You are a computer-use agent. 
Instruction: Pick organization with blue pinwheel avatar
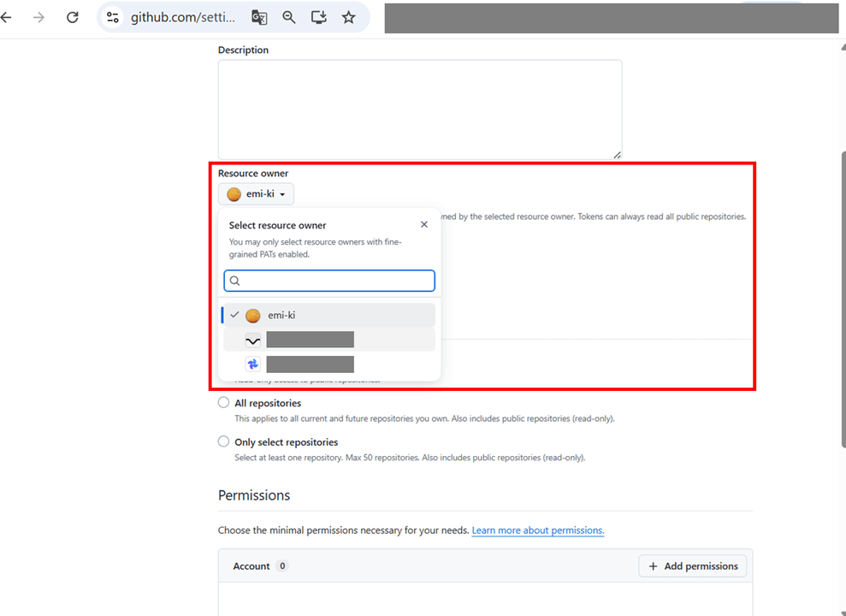pyautogui.click(x=329, y=364)
